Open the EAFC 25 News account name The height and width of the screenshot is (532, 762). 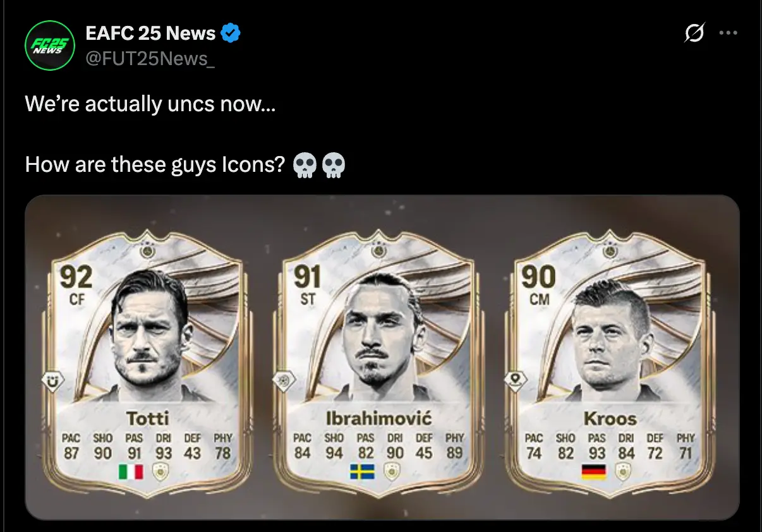[150, 33]
